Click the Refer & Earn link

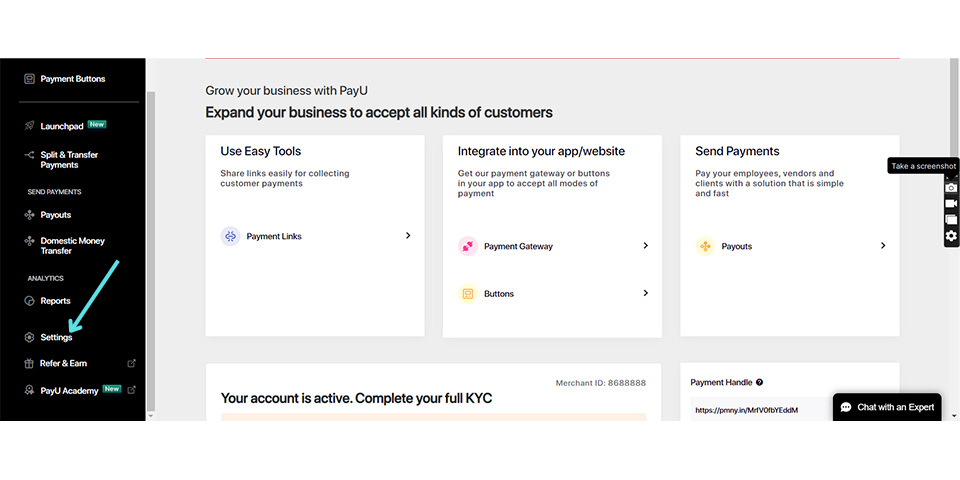62,364
